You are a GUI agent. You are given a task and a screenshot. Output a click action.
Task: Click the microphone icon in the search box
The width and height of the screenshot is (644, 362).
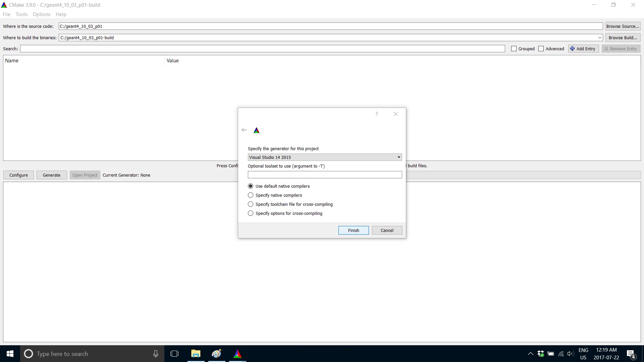156,354
